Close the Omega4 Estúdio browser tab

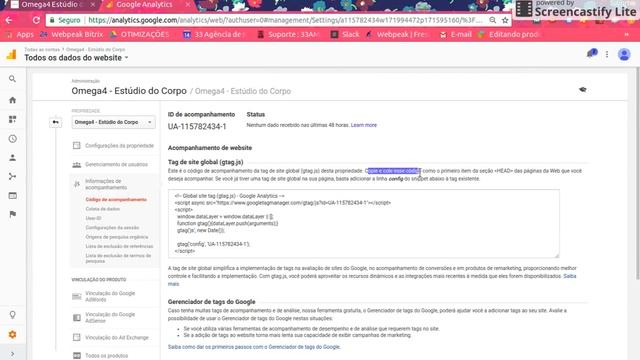pyautogui.click(x=93, y=4)
